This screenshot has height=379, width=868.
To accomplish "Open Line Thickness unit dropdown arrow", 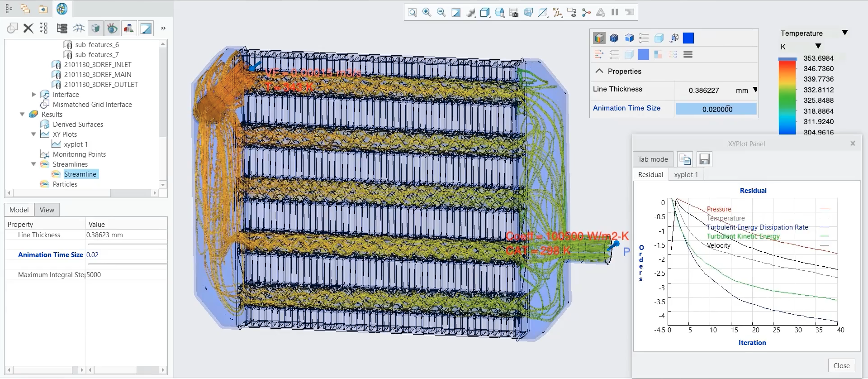I will pyautogui.click(x=754, y=90).
